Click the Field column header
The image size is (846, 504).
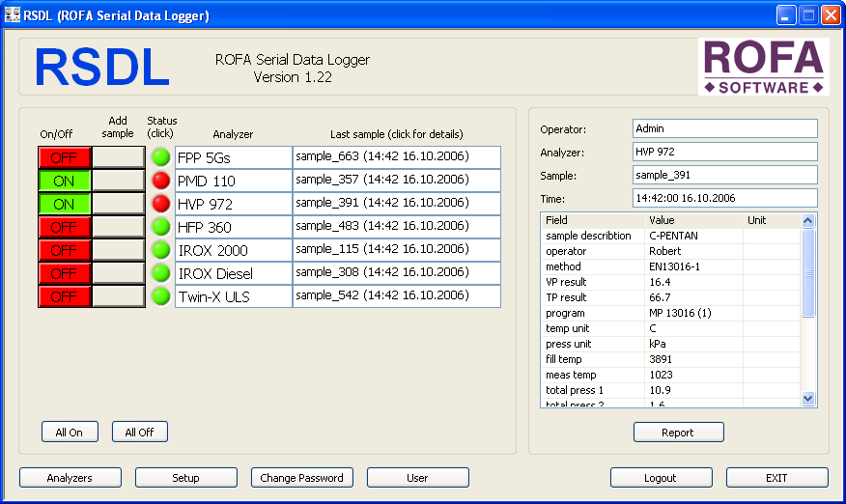(x=593, y=220)
